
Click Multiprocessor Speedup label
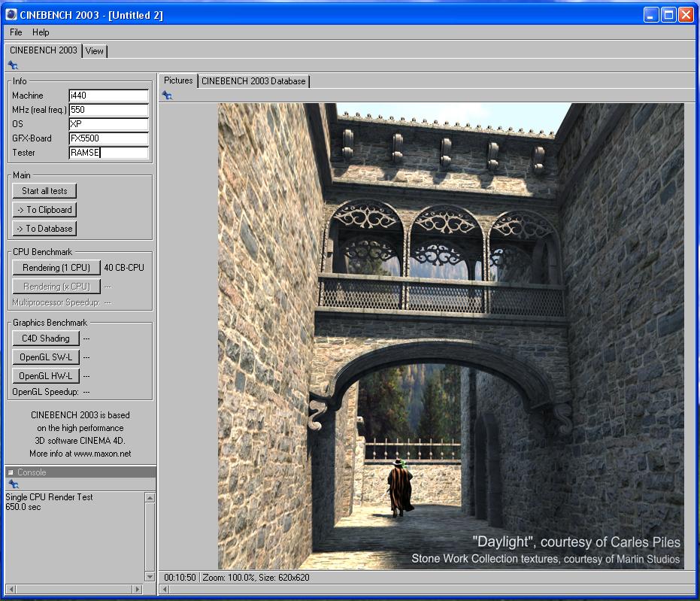56,302
